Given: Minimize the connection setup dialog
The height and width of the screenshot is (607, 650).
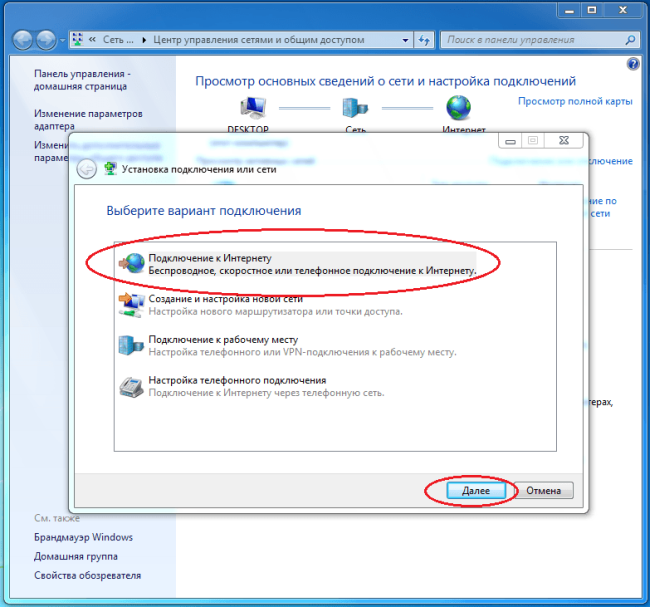Looking at the screenshot, I should coord(510,141).
